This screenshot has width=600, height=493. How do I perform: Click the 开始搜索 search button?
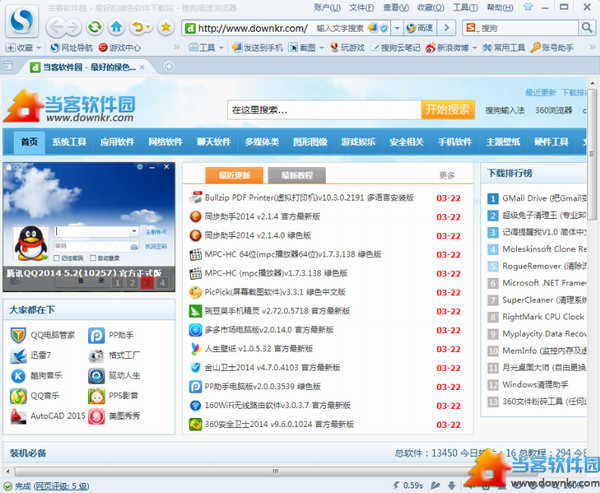click(x=448, y=110)
